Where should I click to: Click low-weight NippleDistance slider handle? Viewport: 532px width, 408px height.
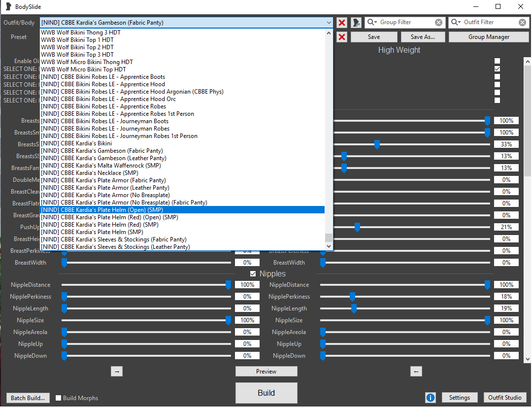point(229,285)
